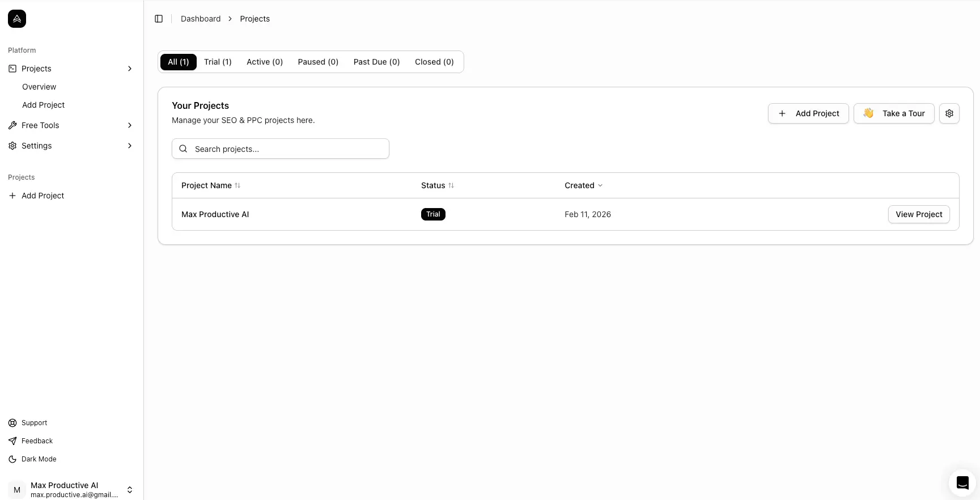980x500 pixels.
Task: Open Overview in the sidebar
Action: [x=39, y=87]
